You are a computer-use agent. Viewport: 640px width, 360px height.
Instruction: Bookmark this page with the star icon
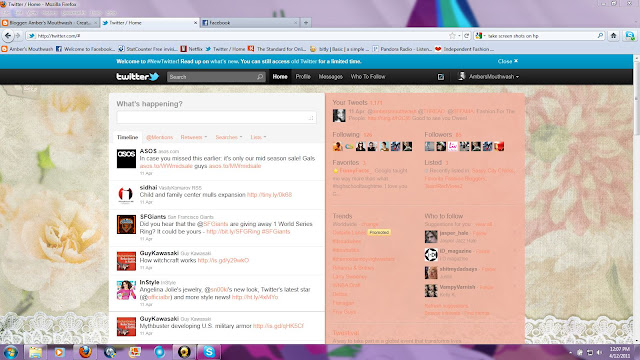pyautogui.click(x=452, y=36)
